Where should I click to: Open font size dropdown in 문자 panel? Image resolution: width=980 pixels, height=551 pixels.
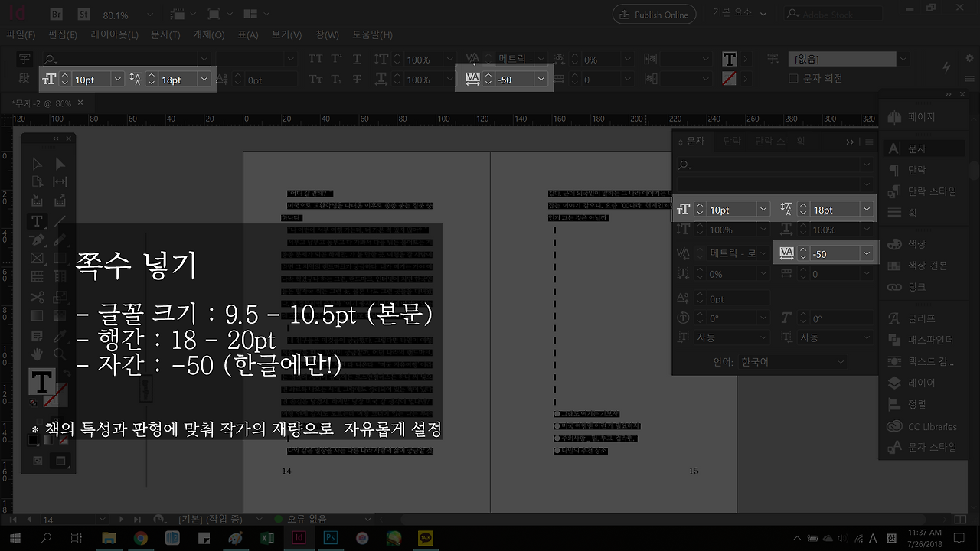763,209
